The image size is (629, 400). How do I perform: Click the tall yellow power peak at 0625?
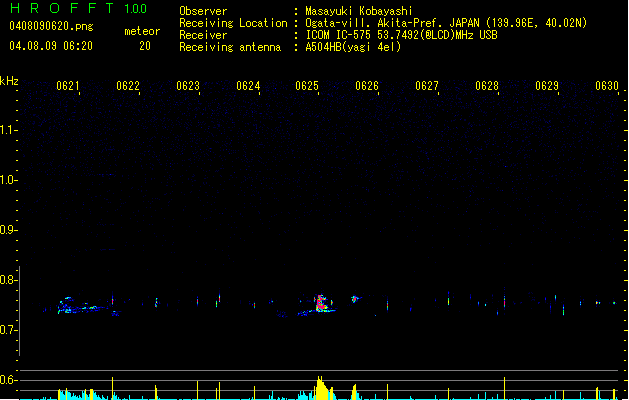(322, 388)
